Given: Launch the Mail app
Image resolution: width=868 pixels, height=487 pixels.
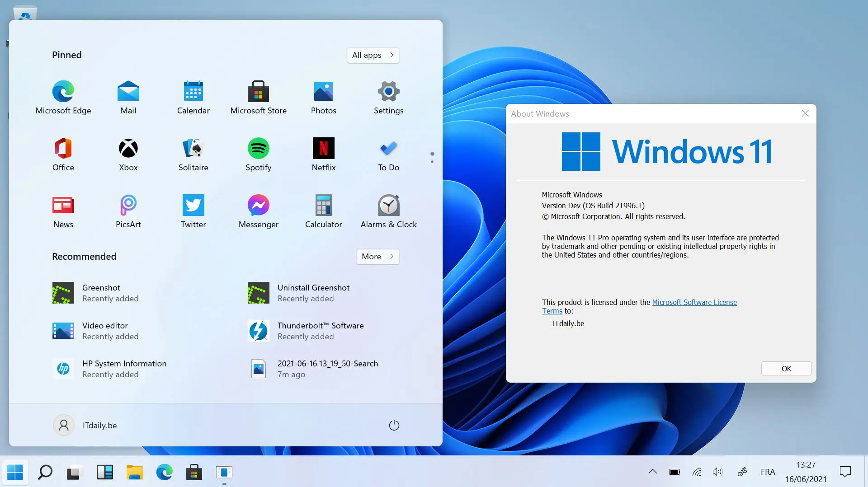Looking at the screenshot, I should point(128,98).
